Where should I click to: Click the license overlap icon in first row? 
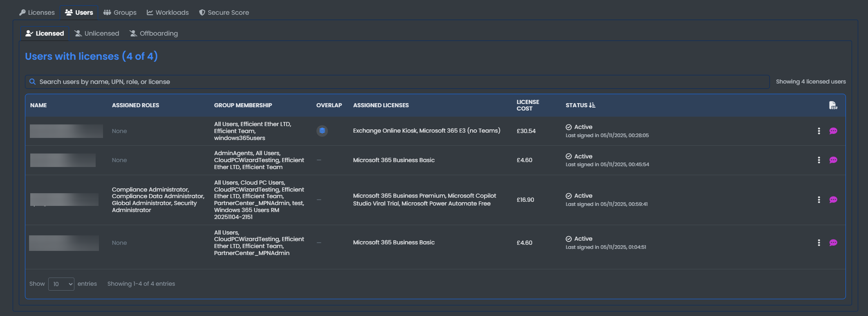[x=322, y=131]
